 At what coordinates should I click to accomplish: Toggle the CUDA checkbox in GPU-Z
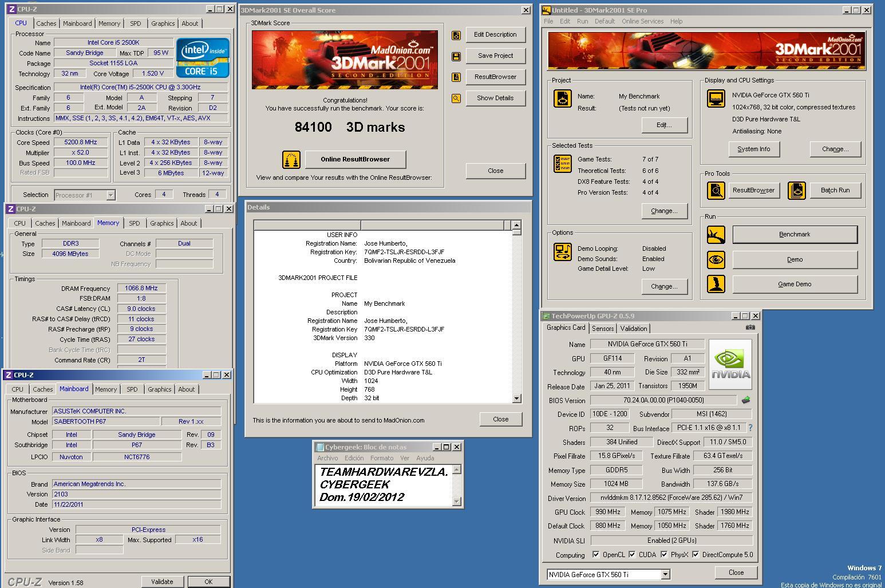click(632, 554)
